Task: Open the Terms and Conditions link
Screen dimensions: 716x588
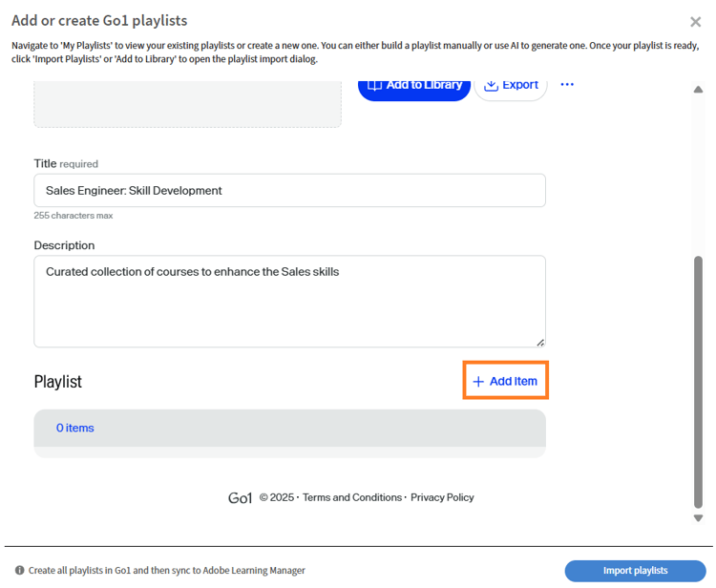Action: pos(352,497)
